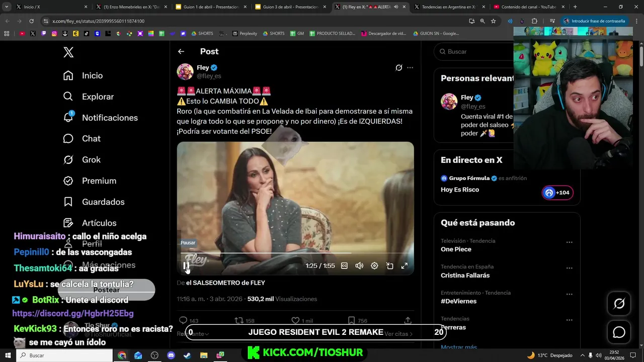Click the X logo in the sidebar
The image size is (644, 362).
point(68,52)
